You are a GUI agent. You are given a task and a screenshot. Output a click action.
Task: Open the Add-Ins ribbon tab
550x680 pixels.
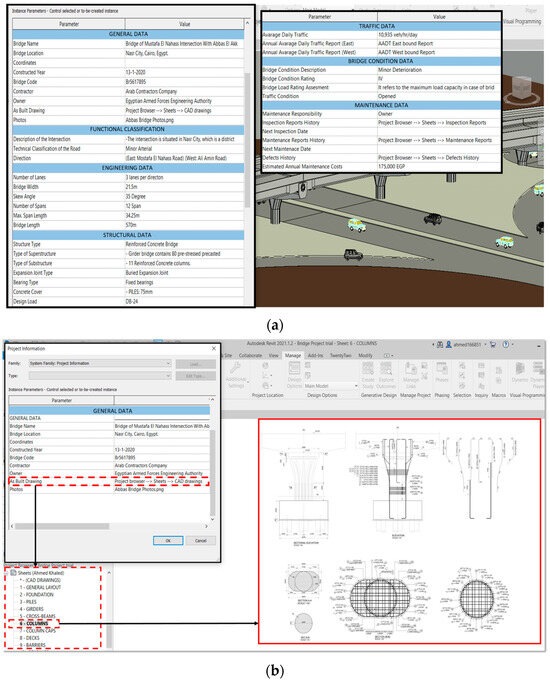point(315,355)
